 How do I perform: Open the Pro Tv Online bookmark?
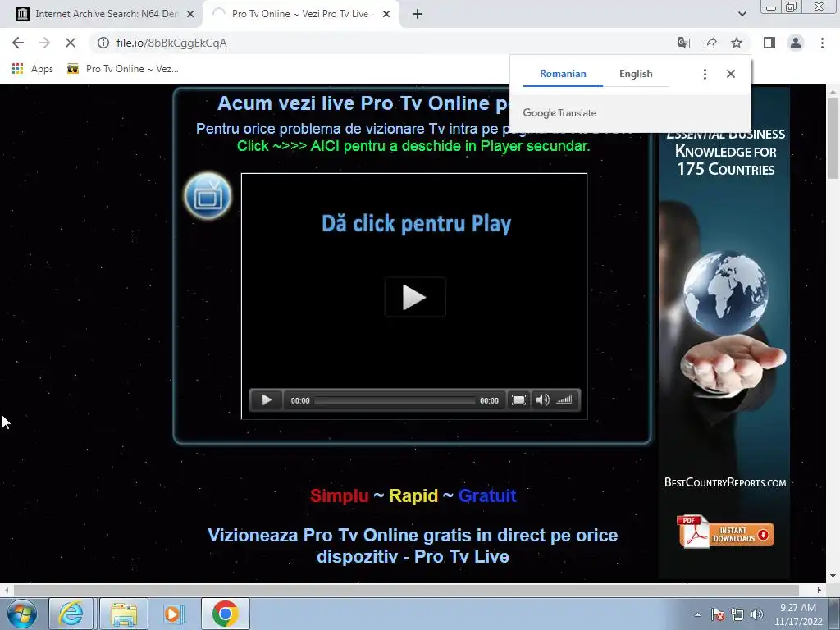click(x=123, y=69)
